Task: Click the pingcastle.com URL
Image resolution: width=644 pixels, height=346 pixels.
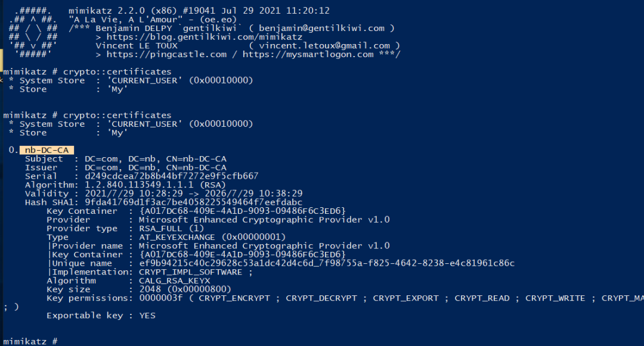Action: click(166, 55)
